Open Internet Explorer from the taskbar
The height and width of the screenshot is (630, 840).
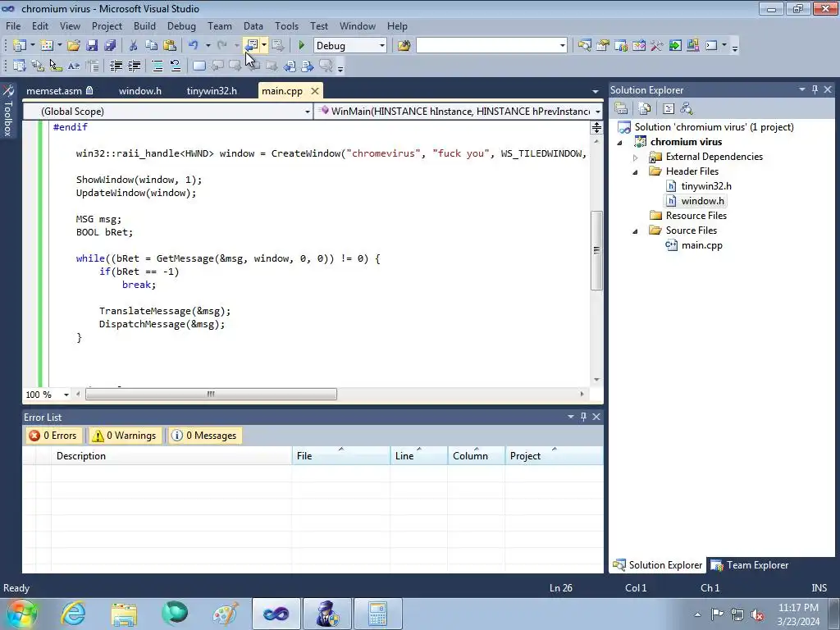(73, 614)
